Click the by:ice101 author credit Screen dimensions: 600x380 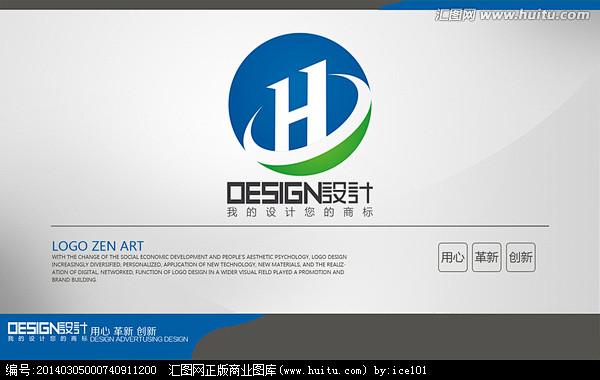click(x=400, y=370)
